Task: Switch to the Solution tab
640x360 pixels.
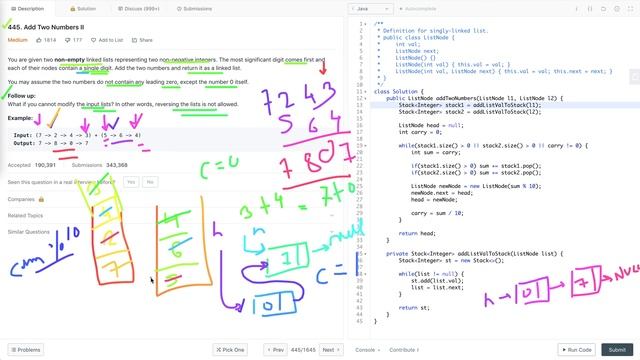Action: [83, 9]
